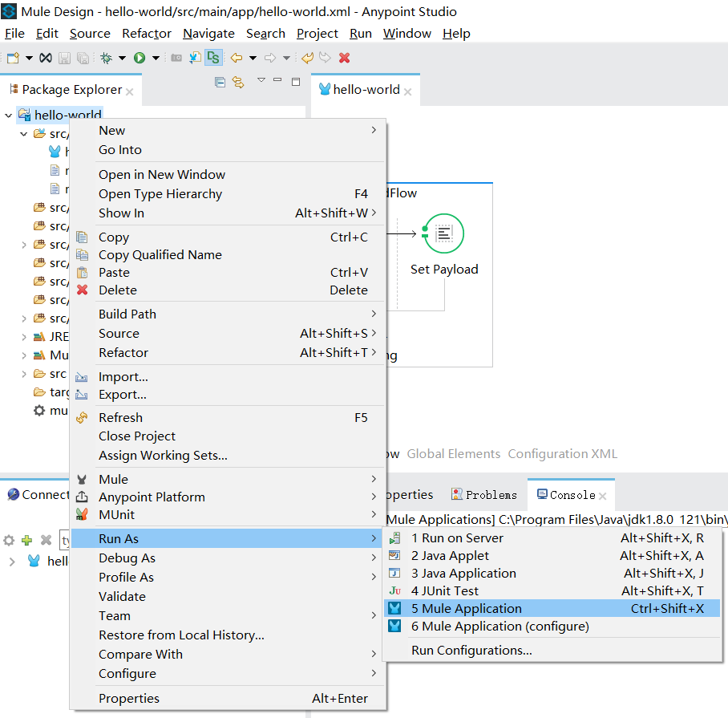The height and width of the screenshot is (718, 728).
Task: Open the Back history dropdown arrow
Action: (253, 58)
